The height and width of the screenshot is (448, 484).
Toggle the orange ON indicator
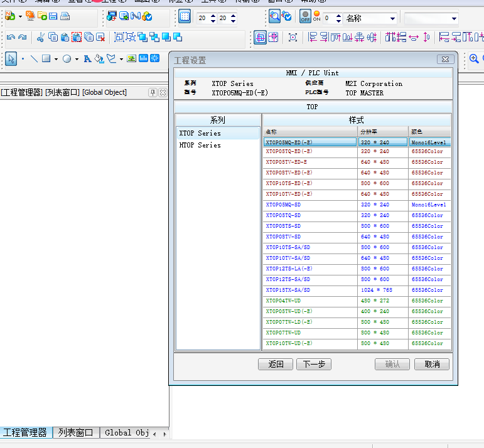pos(316,16)
